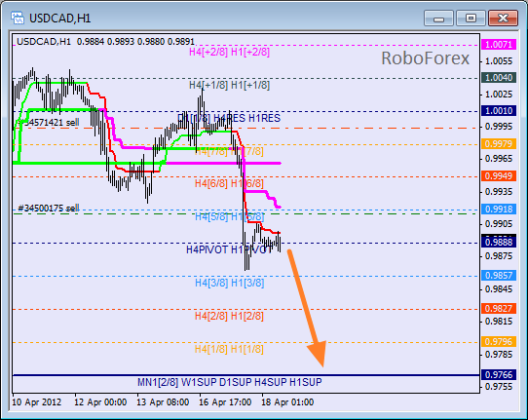Click the 0.9979 orange price tag

[499, 144]
